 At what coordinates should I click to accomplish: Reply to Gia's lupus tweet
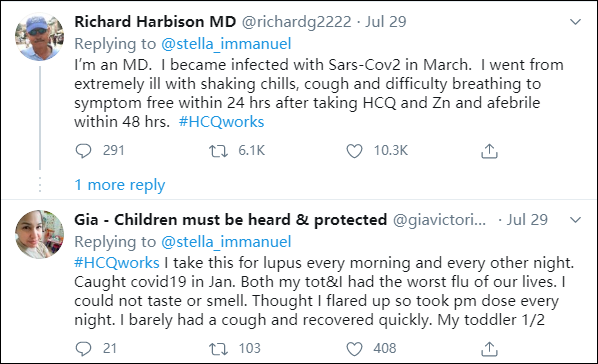tap(83, 349)
